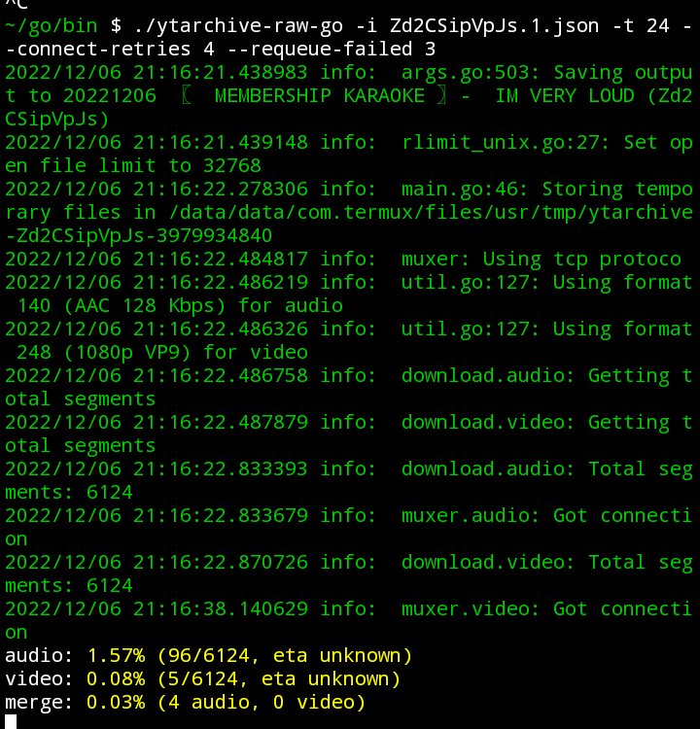Click the 248 (1080p VP9) format text
Image resolution: width=700 pixels, height=729 pixels.
point(104,353)
